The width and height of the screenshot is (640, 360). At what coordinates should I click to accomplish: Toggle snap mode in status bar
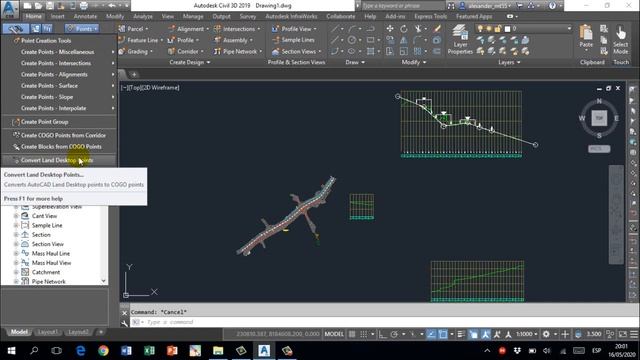(363, 334)
